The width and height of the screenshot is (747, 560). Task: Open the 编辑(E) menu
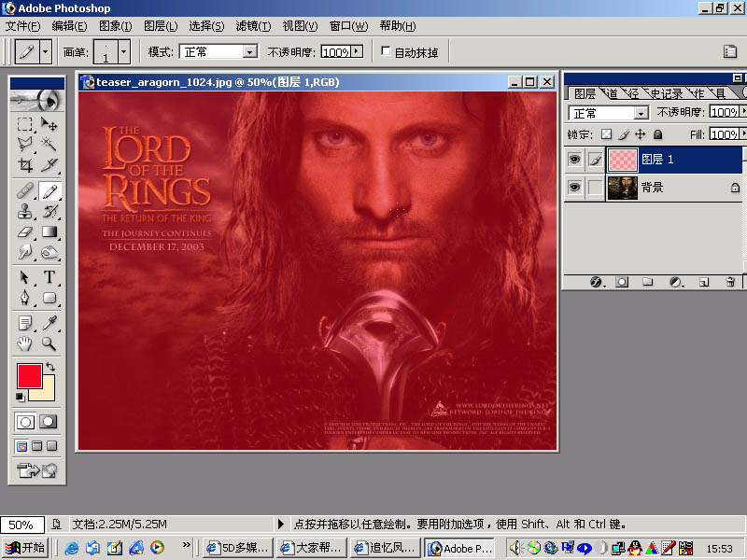pos(69,26)
